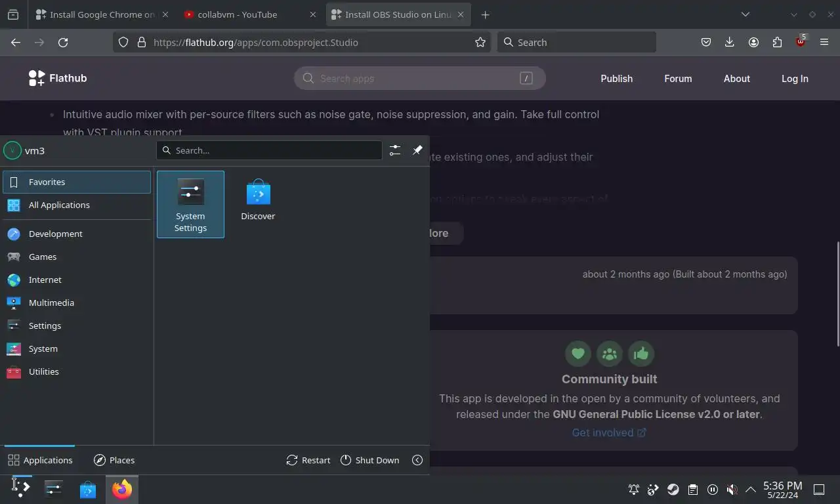Open the Firefox account icon

[x=753, y=42]
